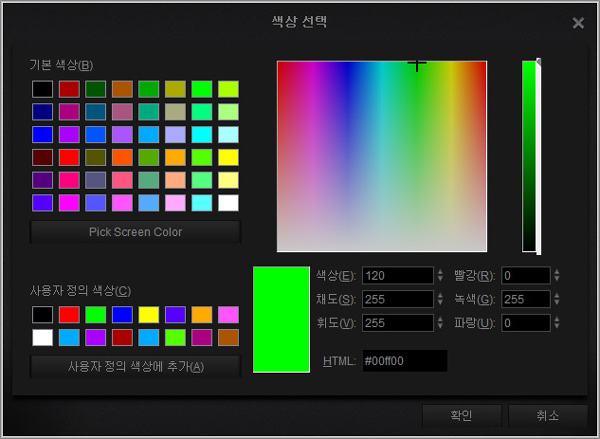Choose cyan swatch in 기본 색상 grid
This screenshot has height=439, width=600.
[x=202, y=135]
